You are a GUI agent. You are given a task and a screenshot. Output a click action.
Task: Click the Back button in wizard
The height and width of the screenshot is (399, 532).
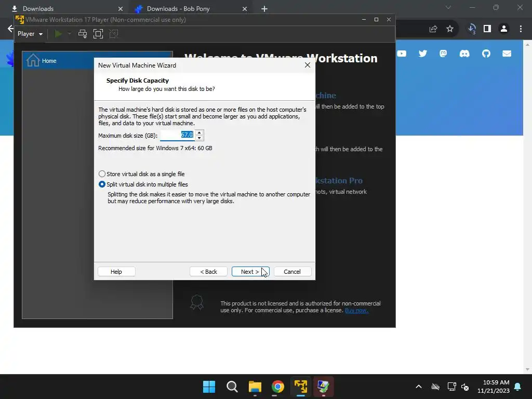[x=208, y=271]
